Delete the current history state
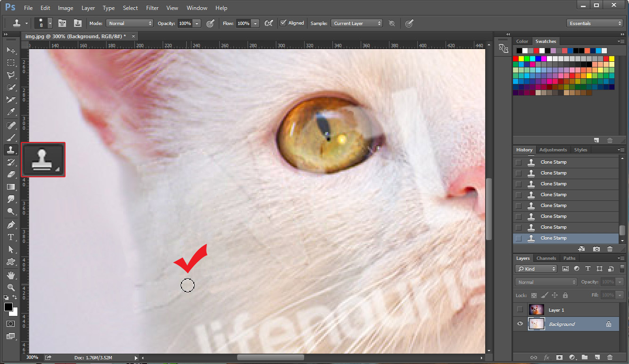This screenshot has height=364, width=629. pyautogui.click(x=610, y=248)
